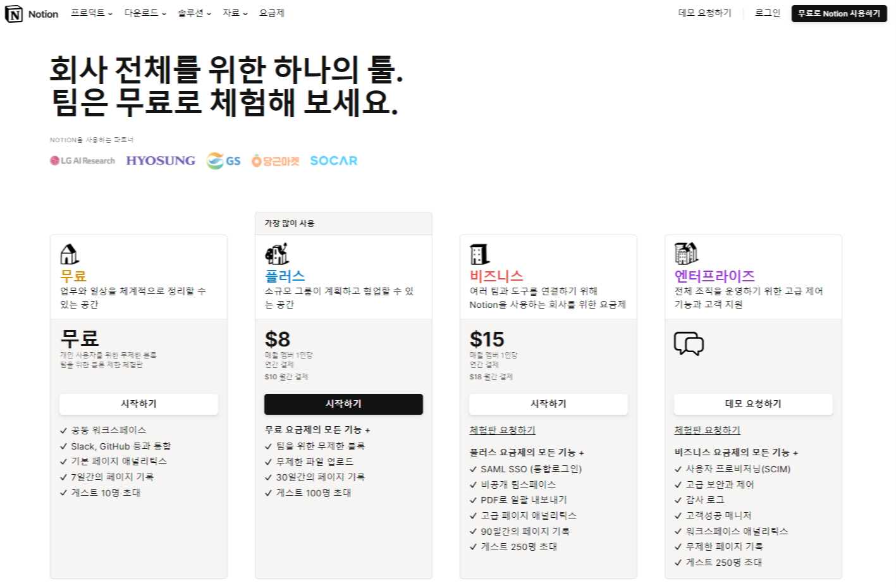Click the $15 price text
The height and width of the screenshot is (588, 896).
pyautogui.click(x=487, y=340)
